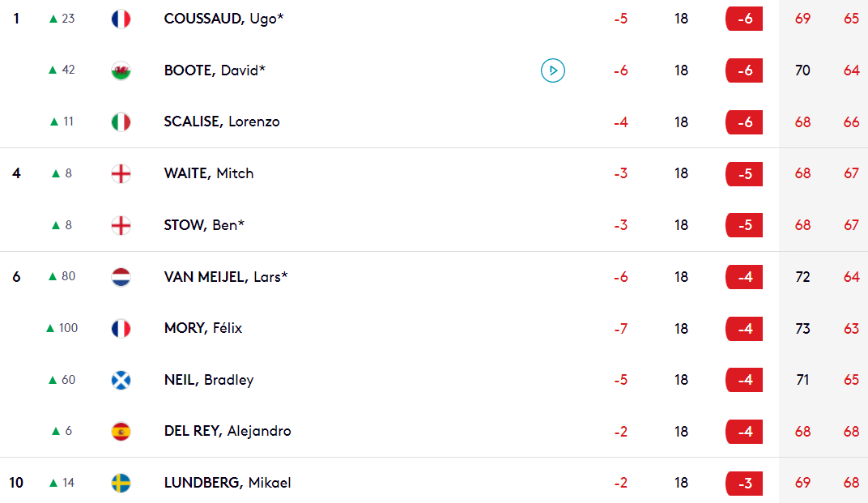Click the Welsh flag beside Boote
Image resolution: width=868 pixels, height=503 pixels.
click(121, 70)
